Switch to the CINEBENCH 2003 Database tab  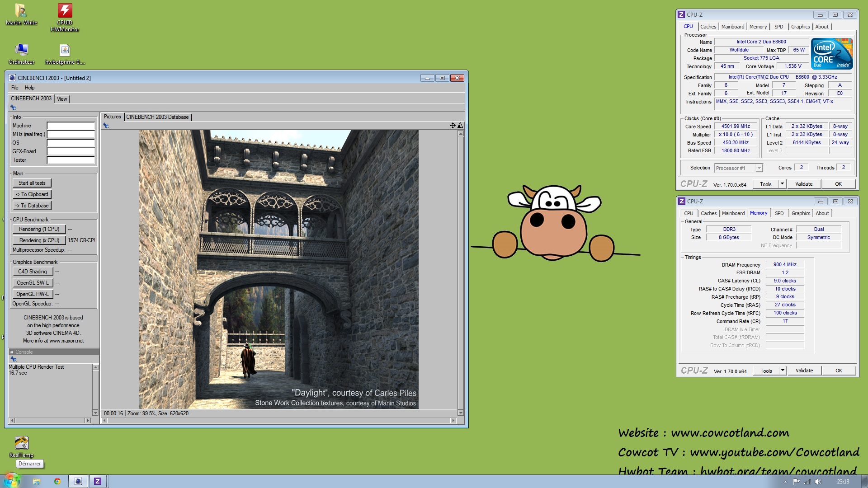click(157, 117)
